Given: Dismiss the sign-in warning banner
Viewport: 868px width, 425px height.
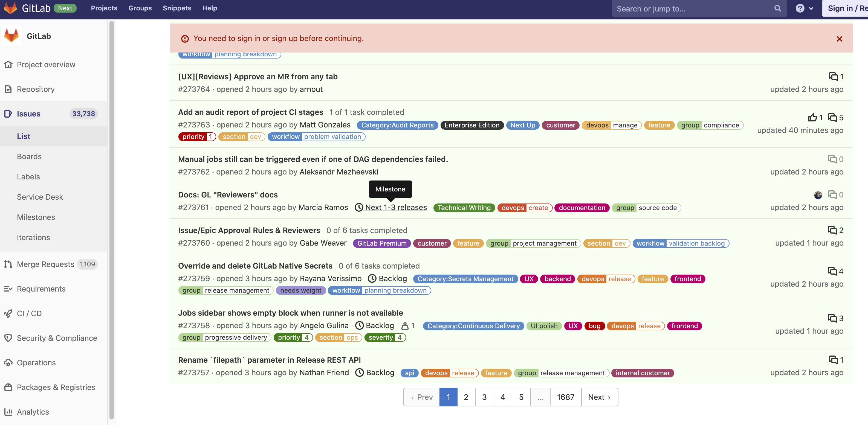Looking at the screenshot, I should click(x=839, y=39).
